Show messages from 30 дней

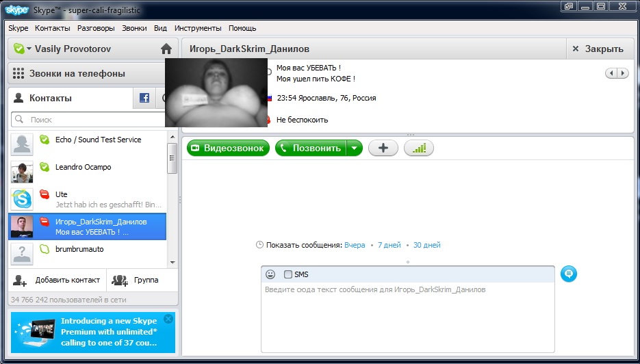click(427, 245)
